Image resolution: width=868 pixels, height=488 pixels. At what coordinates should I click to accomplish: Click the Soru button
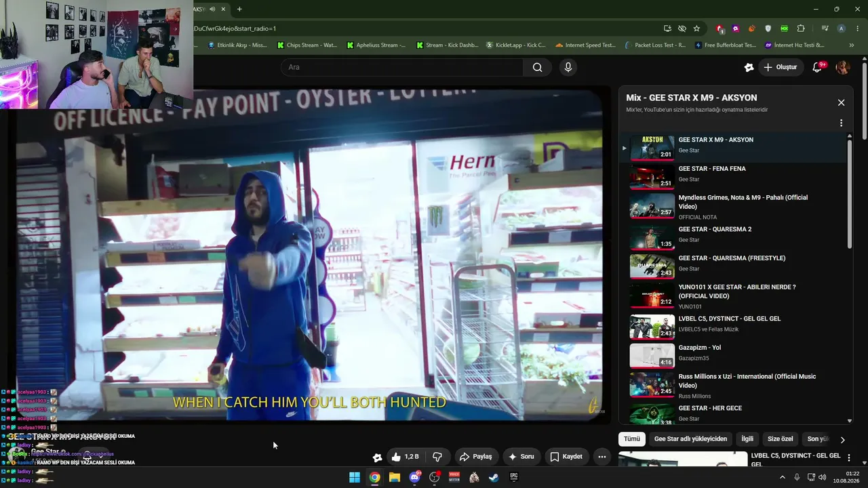pos(521,457)
